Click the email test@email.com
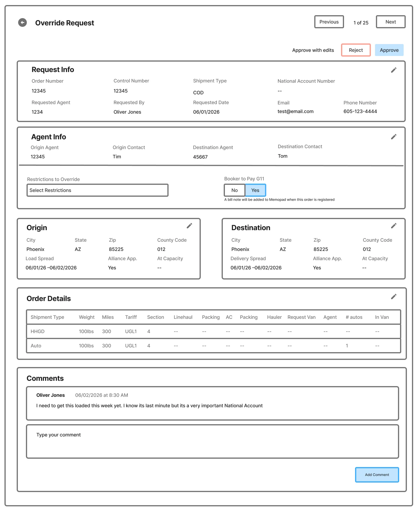Screen dimensions: 420x512 tap(295, 111)
